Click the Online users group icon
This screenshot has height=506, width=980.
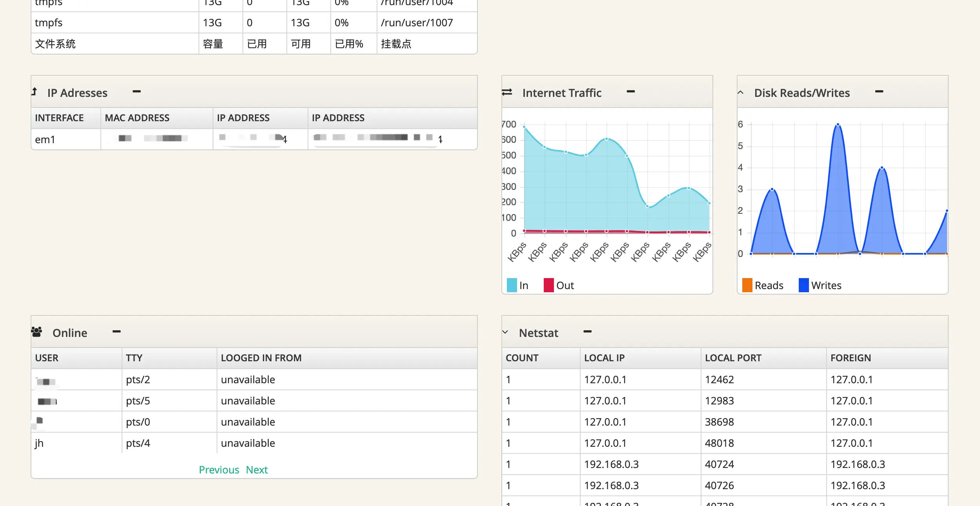(x=36, y=332)
